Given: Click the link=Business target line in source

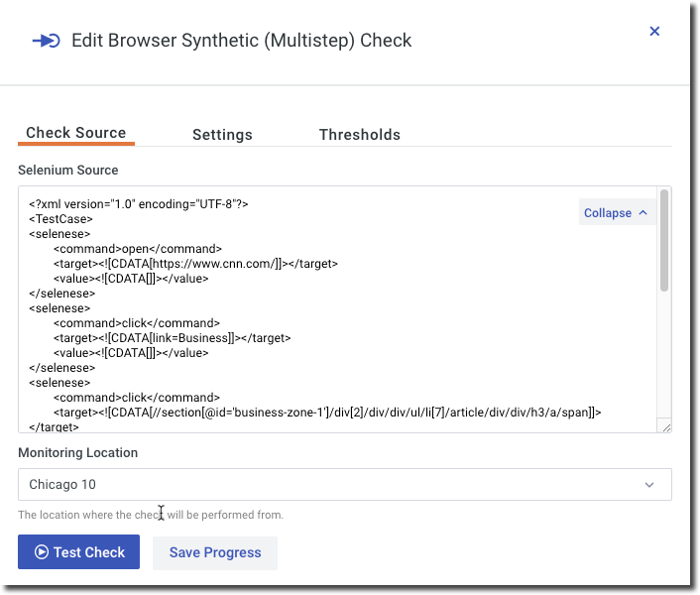Looking at the screenshot, I should (172, 338).
